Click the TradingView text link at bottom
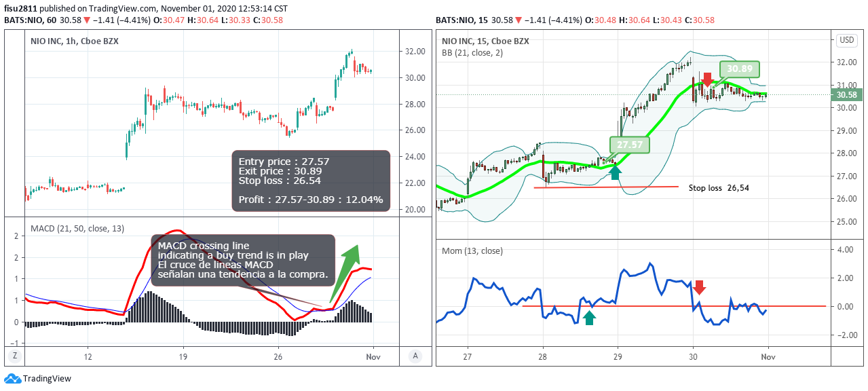 click(x=47, y=379)
